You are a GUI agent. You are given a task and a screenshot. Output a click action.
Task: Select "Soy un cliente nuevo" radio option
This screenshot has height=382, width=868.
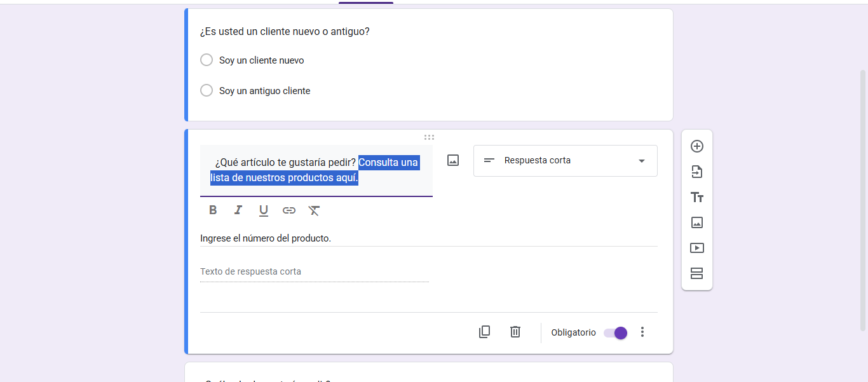(x=207, y=60)
